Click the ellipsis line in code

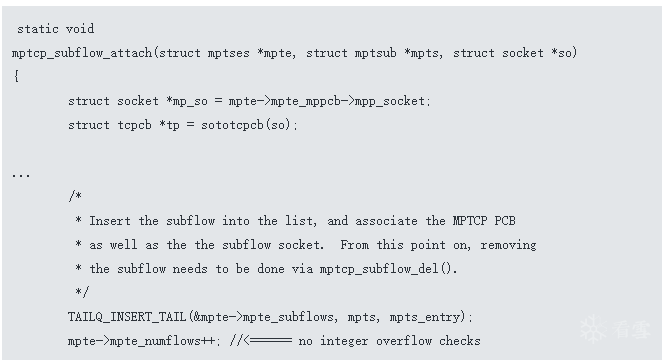(x=21, y=175)
